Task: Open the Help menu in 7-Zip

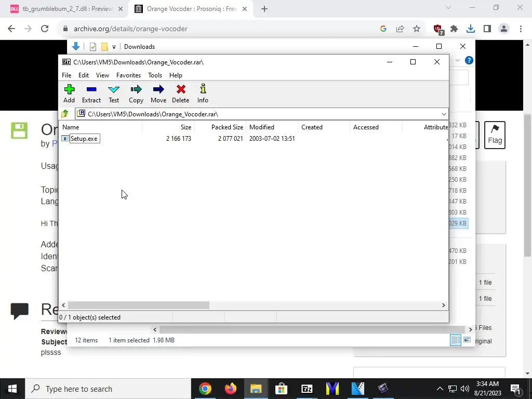Action: tap(176, 75)
